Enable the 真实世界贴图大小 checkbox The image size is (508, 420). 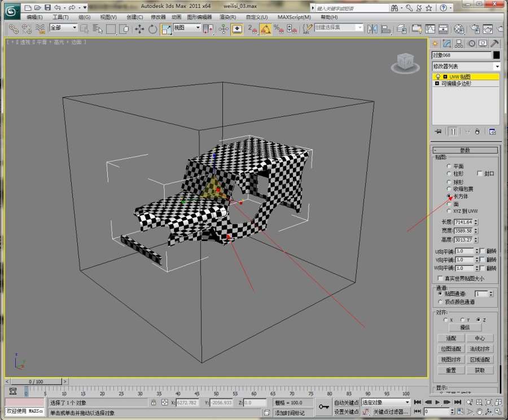441,278
